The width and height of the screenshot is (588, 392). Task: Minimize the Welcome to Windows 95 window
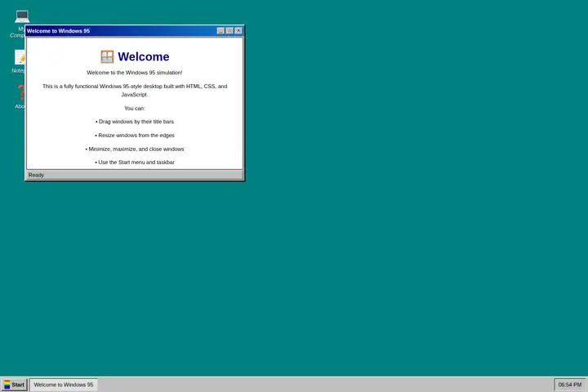point(220,31)
